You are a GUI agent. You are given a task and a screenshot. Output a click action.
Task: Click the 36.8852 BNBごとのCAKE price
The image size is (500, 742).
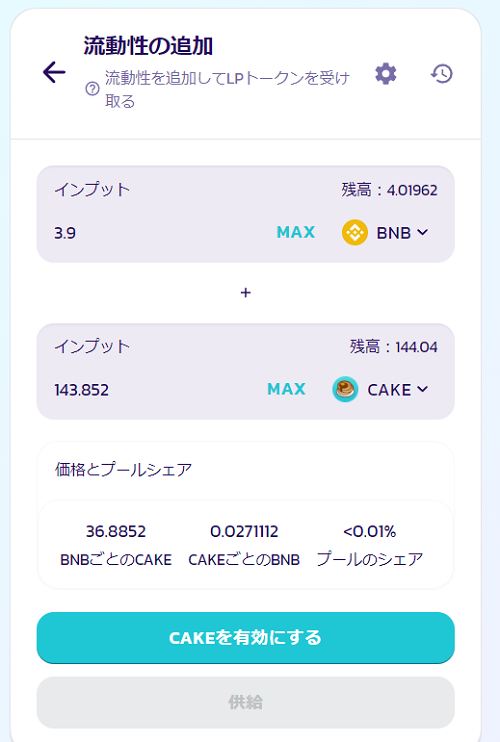(116, 531)
